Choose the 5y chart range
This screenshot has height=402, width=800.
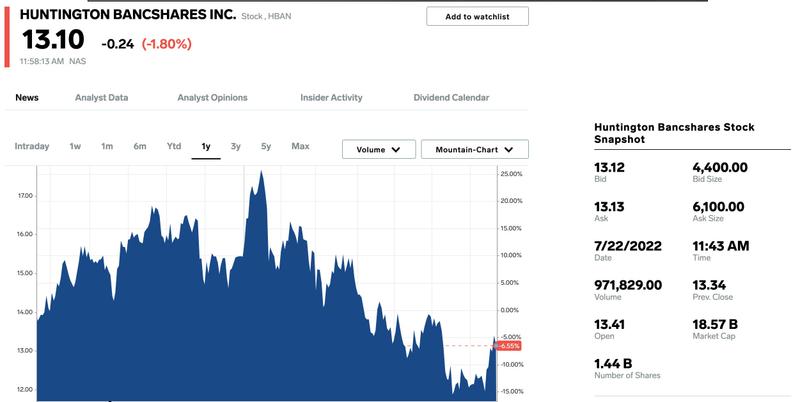[x=266, y=146]
